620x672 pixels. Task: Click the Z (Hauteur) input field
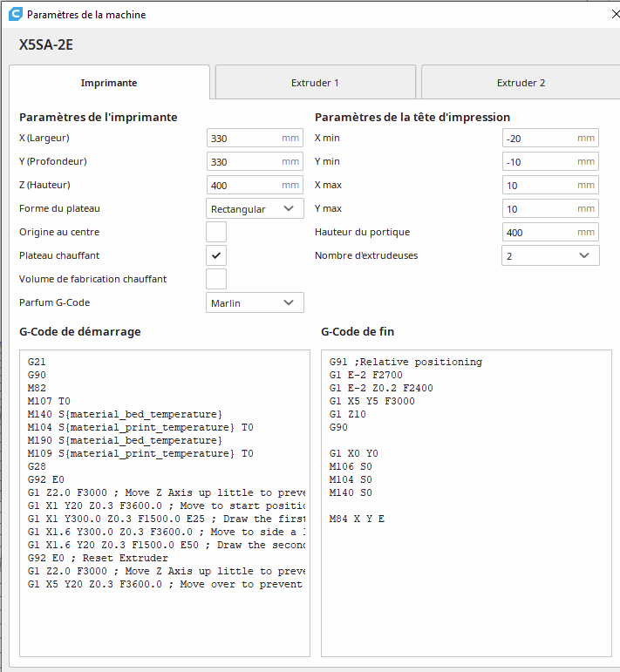[255, 185]
